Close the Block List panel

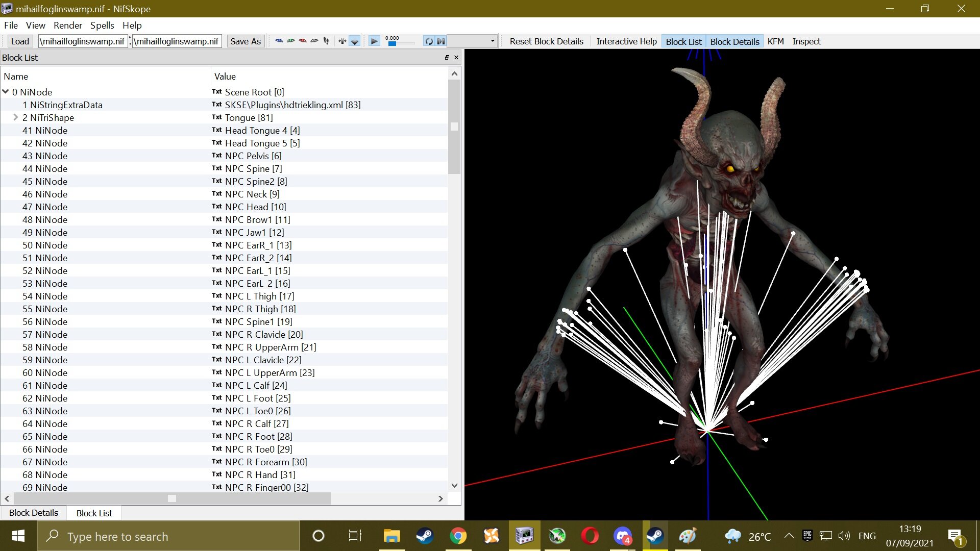point(456,58)
